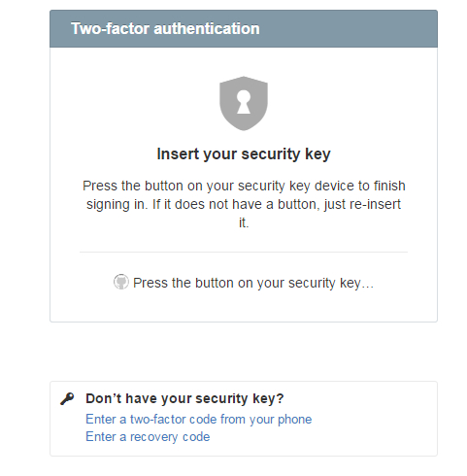Click the lone "it." on last paragraph line
The image size is (467, 476).
point(244,222)
